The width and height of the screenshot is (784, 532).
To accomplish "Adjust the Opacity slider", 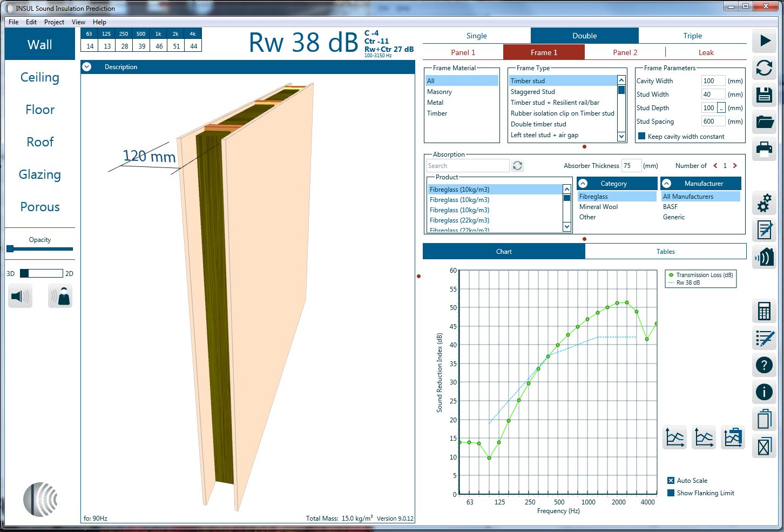I will 10,249.
